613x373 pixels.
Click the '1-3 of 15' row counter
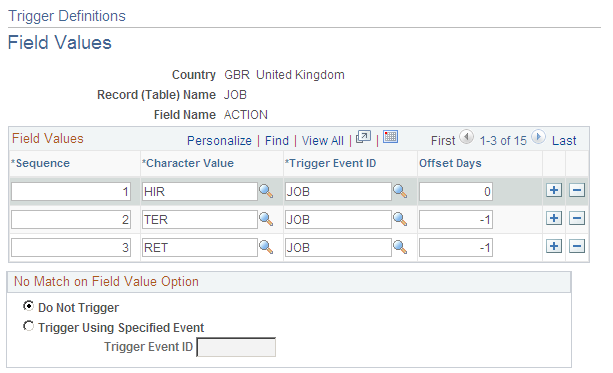point(503,141)
